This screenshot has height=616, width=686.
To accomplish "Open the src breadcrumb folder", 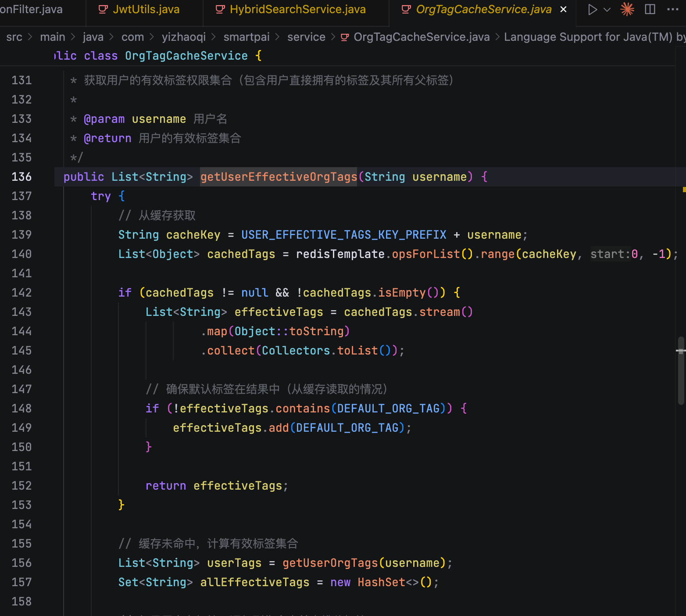I will coord(14,37).
